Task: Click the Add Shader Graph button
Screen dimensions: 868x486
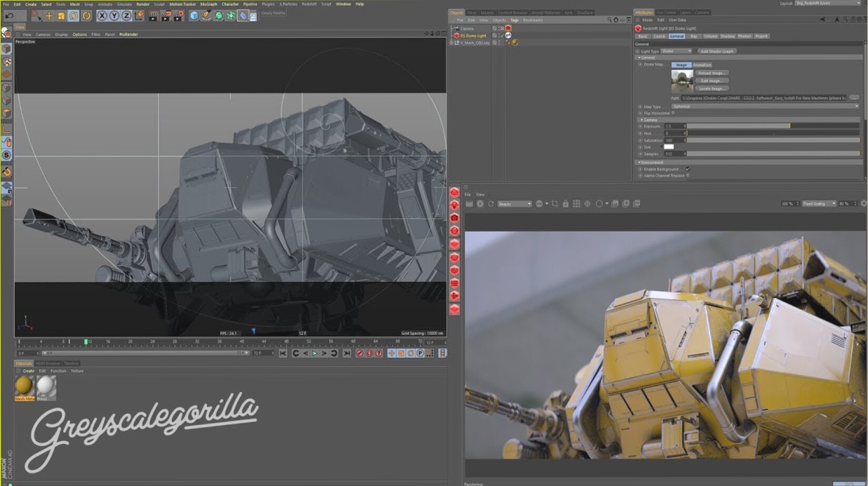Action: click(x=717, y=51)
